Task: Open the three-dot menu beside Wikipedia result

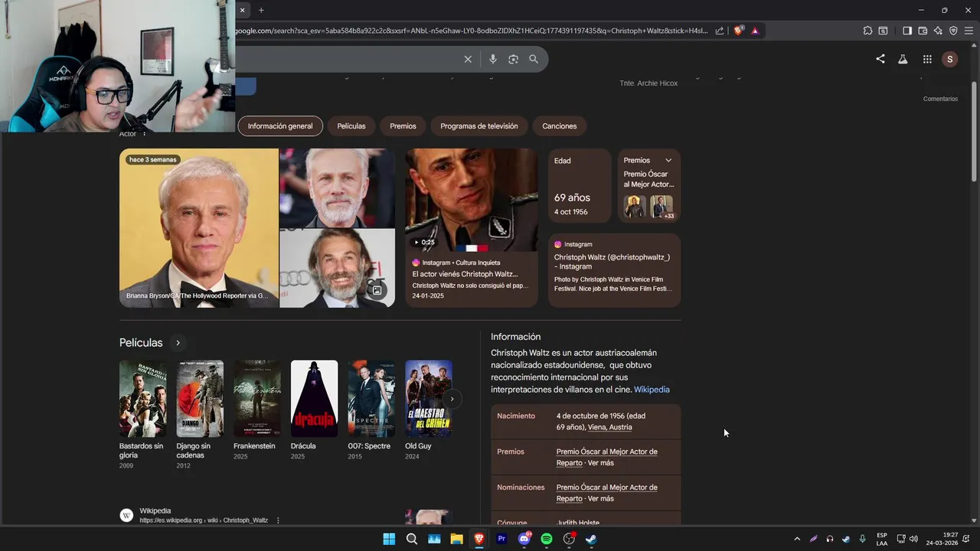Action: pyautogui.click(x=278, y=520)
